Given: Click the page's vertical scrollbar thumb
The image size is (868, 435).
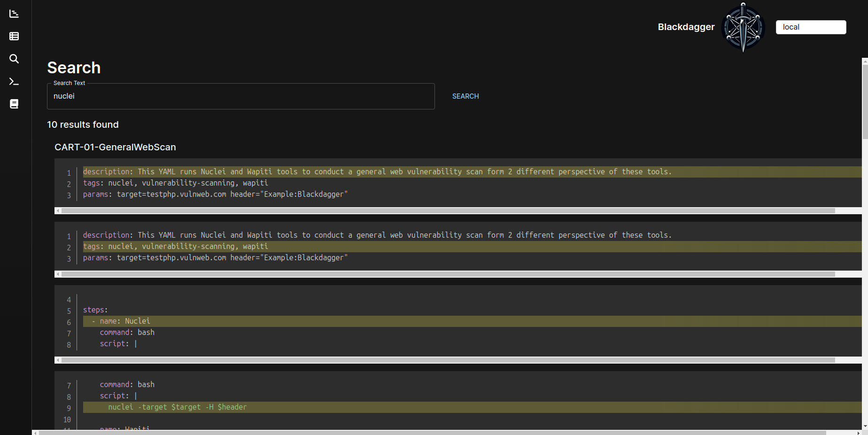Looking at the screenshot, I should (865, 101).
